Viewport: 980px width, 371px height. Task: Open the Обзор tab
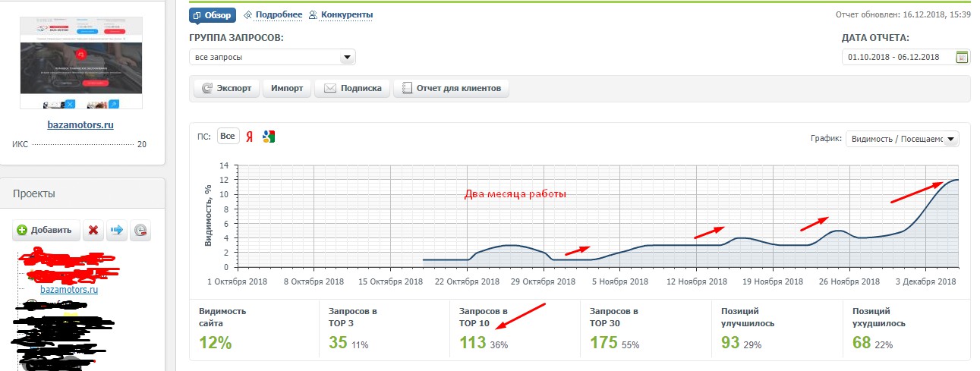[x=213, y=14]
